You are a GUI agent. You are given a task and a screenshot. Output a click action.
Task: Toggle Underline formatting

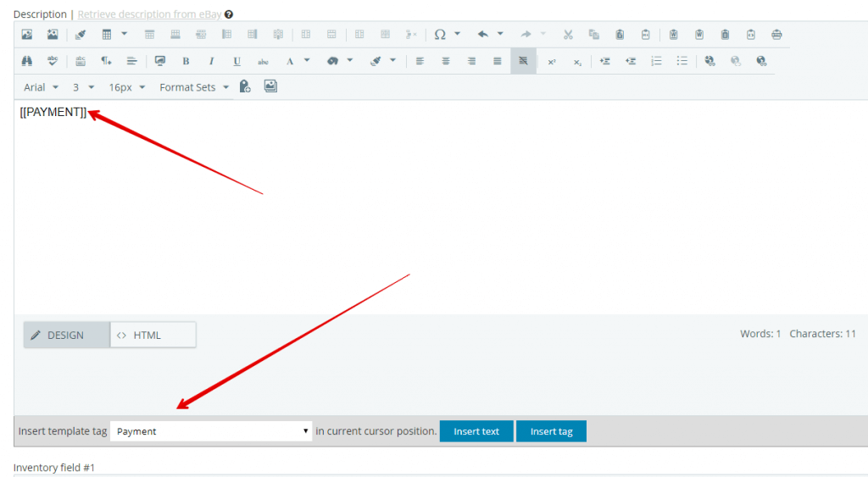(x=237, y=61)
